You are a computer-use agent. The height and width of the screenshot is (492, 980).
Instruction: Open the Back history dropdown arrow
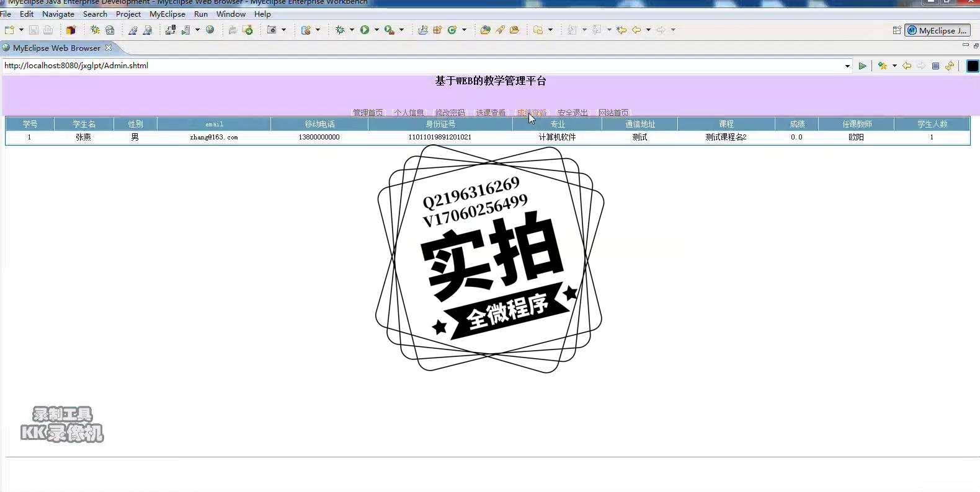648,30
